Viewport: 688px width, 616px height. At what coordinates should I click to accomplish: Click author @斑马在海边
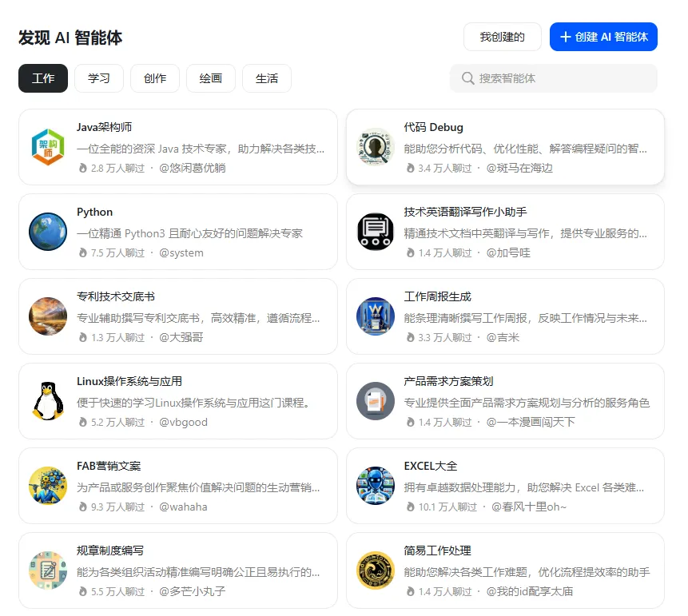click(519, 168)
